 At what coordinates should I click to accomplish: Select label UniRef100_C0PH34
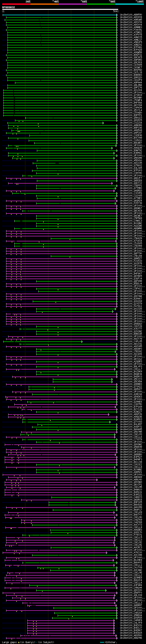pos(131,108)
